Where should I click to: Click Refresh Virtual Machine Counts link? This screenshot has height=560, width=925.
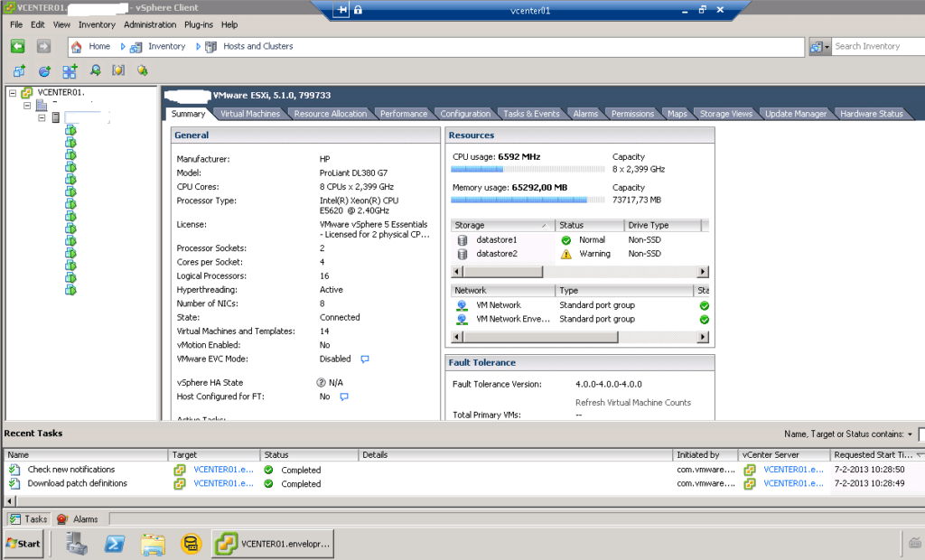coord(633,403)
